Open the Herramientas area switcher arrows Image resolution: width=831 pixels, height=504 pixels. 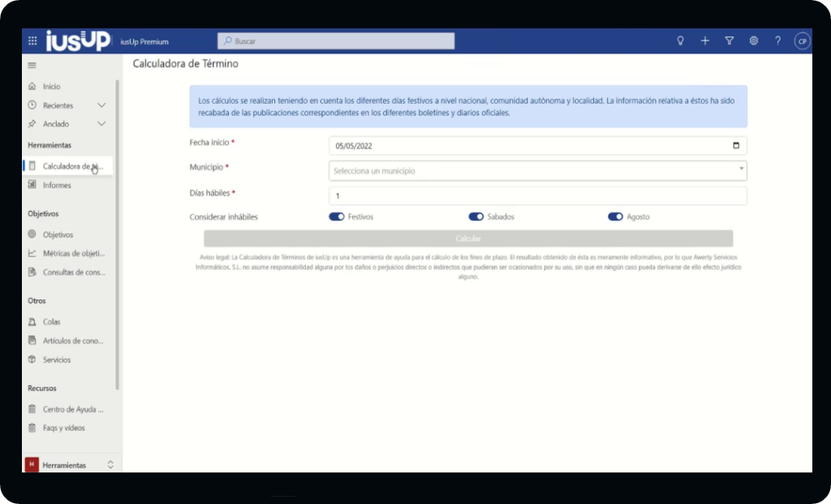(110, 465)
